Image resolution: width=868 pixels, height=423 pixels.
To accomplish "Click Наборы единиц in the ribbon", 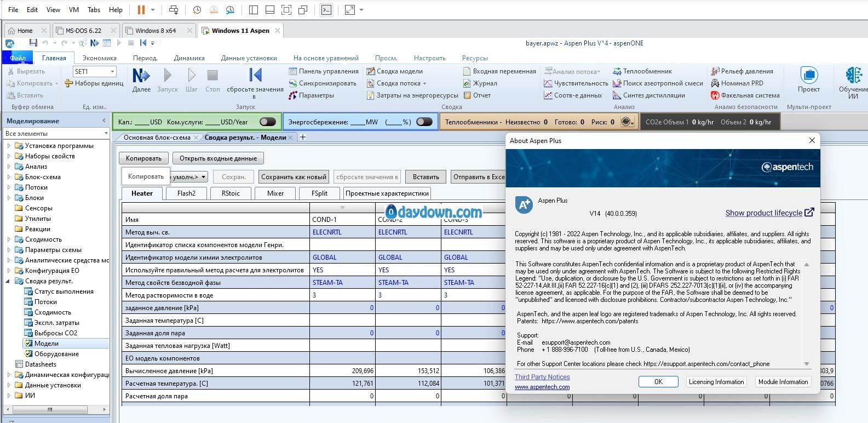I will point(94,83).
